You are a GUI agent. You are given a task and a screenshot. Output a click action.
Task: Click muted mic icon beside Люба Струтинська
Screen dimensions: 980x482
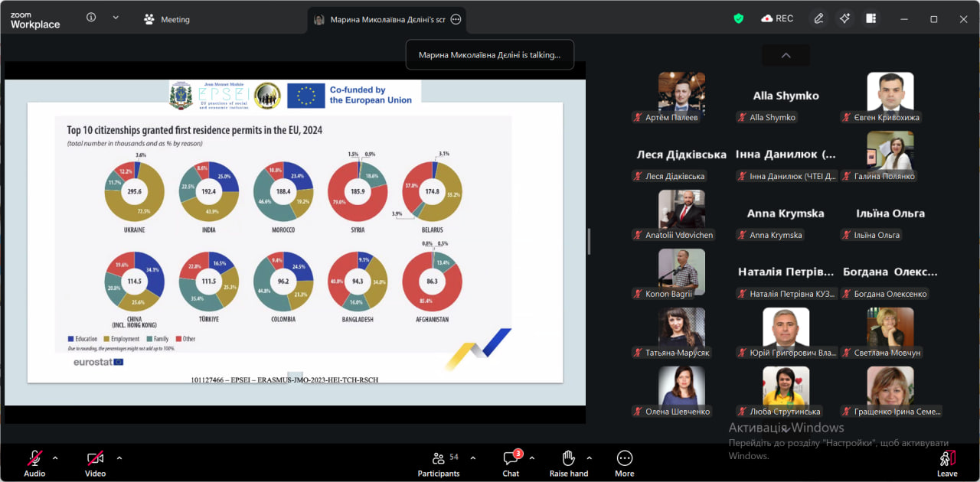tap(741, 412)
